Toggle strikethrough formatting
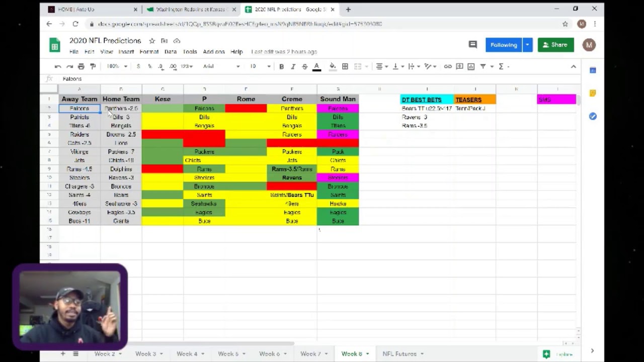The width and height of the screenshot is (644, 362). (304, 66)
